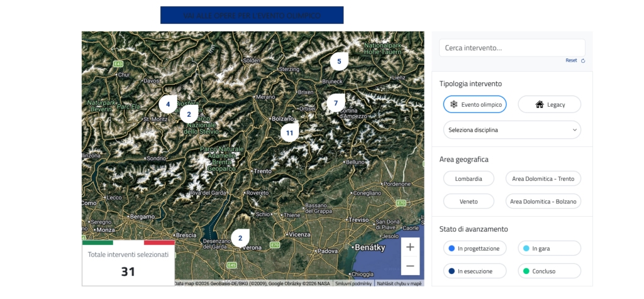Filter by Lombardia geographic area
Image resolution: width=644 pixels, height=299 pixels.
pos(469,178)
